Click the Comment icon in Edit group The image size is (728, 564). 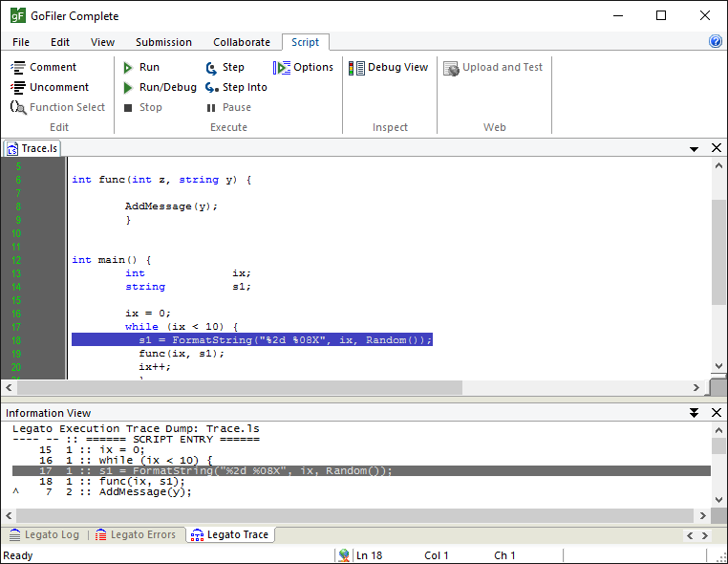[x=17, y=67]
